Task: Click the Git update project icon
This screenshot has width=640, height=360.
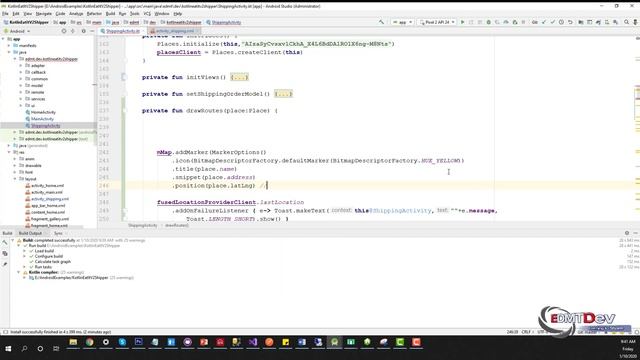Action: coord(544,22)
